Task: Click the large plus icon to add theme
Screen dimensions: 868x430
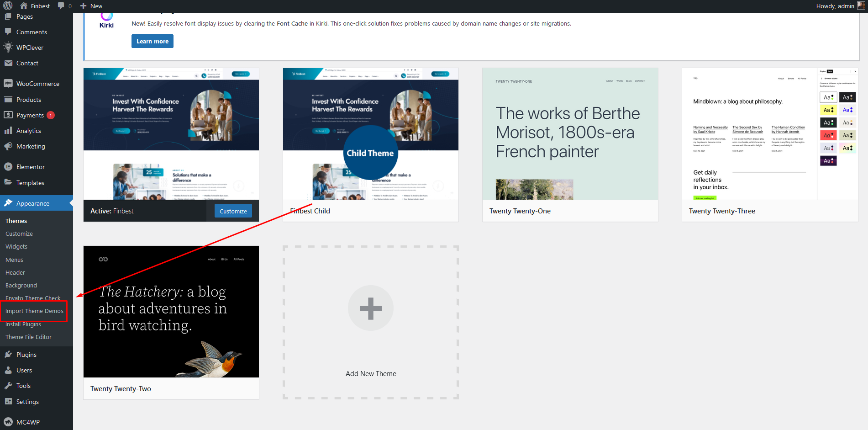Action: 370,308
